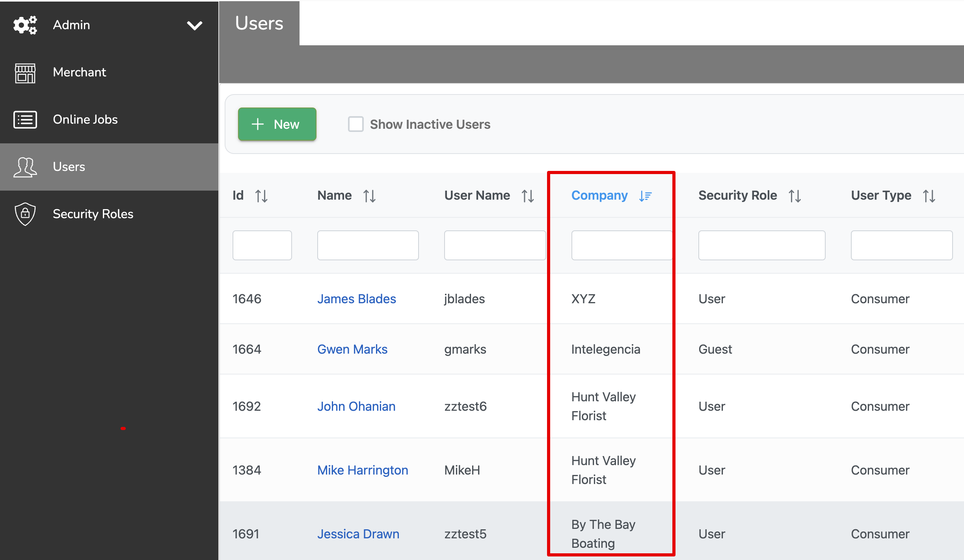Click the Users people icon in sidebar
Image resolution: width=964 pixels, height=560 pixels.
point(25,167)
